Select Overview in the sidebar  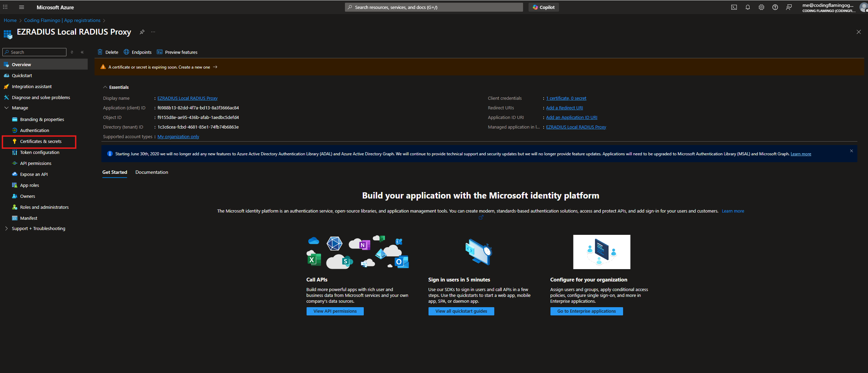44,64
